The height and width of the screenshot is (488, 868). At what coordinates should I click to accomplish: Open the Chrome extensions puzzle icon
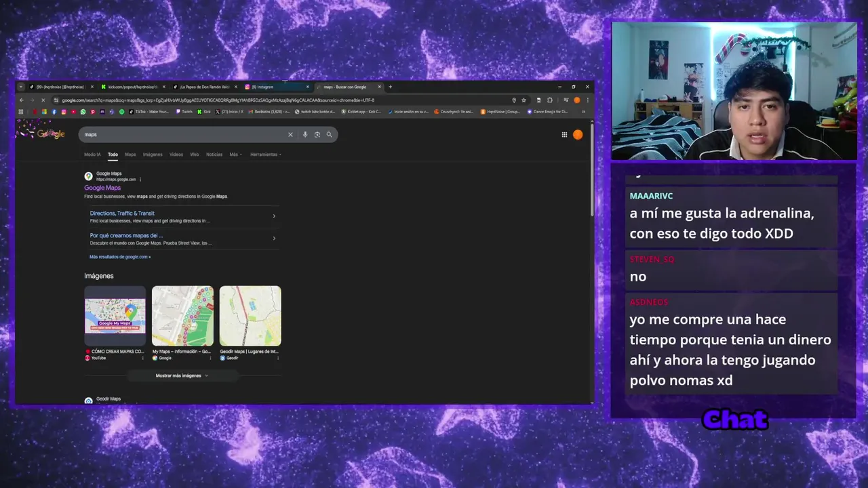(549, 100)
